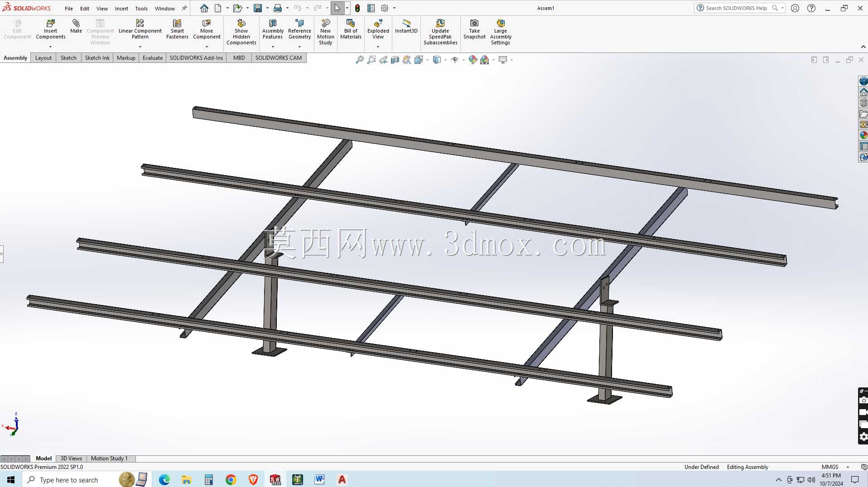Switch to the Motion Study 1 tab
Screen dimensions: 868x487
click(109, 458)
